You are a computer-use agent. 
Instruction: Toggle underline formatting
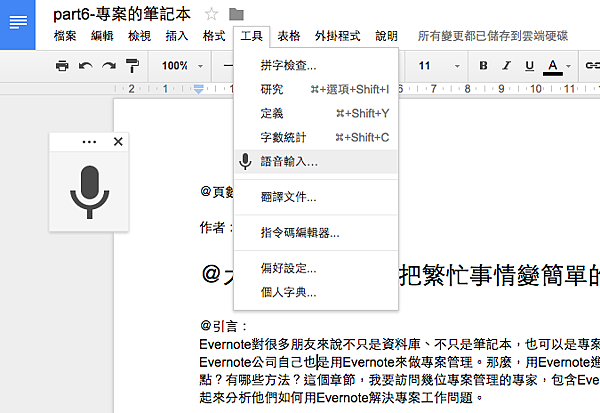point(530,66)
